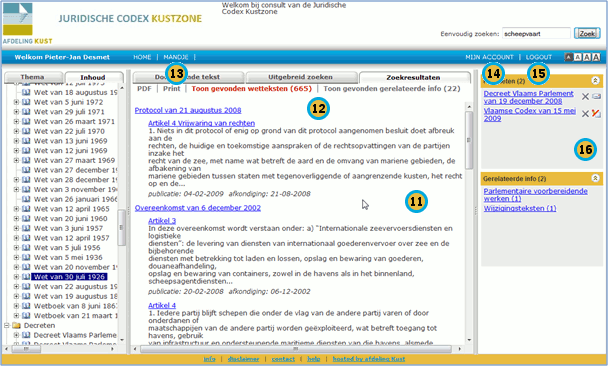The width and height of the screenshot is (608, 366).
Task: Open the Uitgebreid zoeken tab
Action: (x=301, y=77)
